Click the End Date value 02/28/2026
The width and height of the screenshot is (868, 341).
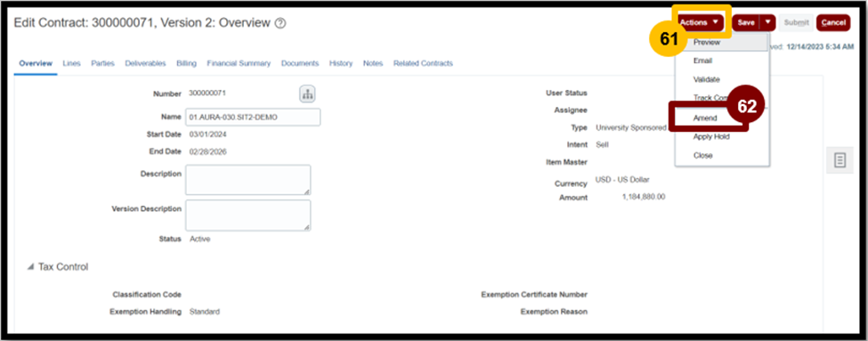coord(207,151)
